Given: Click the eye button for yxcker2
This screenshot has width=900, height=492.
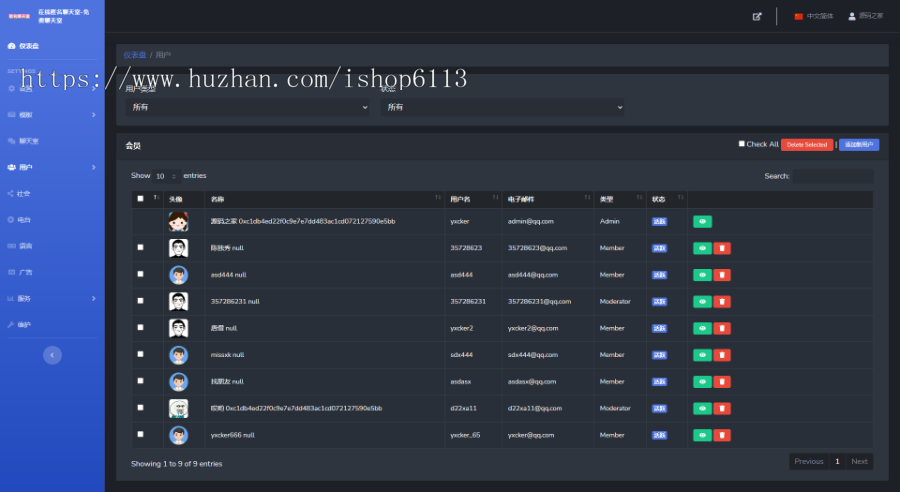Looking at the screenshot, I should (702, 328).
